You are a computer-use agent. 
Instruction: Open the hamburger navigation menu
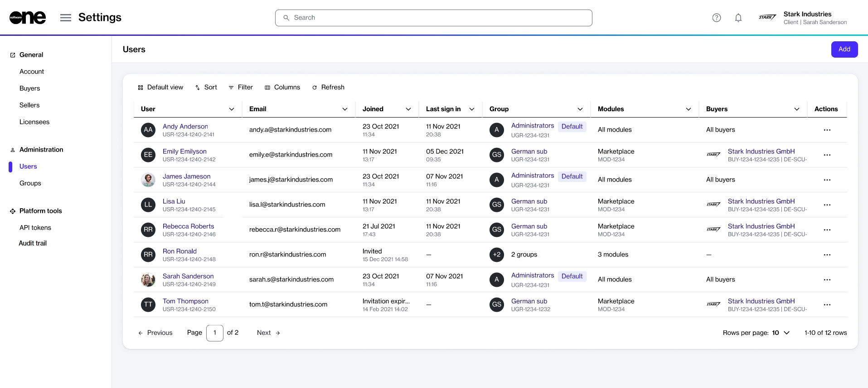coord(66,18)
